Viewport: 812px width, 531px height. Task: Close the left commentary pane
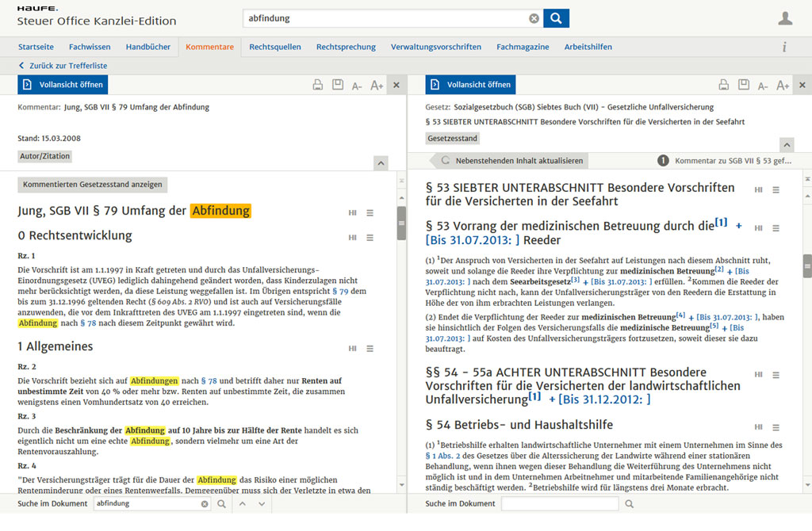(x=396, y=85)
